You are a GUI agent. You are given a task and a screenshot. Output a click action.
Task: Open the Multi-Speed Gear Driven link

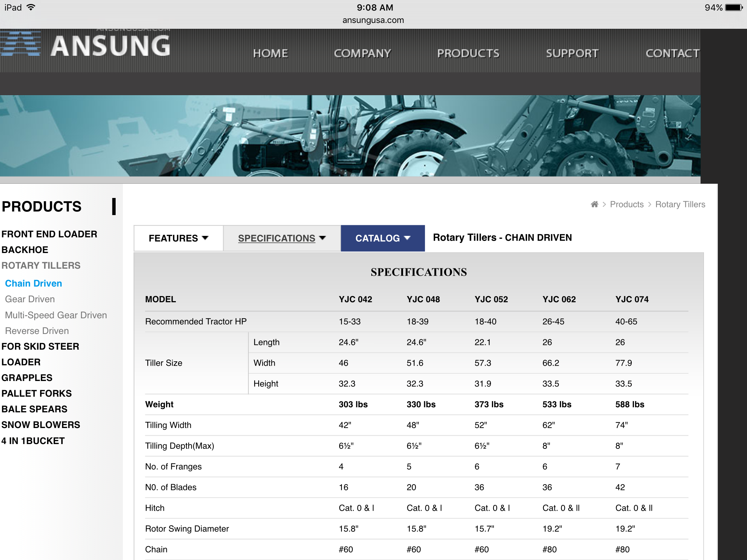56,315
